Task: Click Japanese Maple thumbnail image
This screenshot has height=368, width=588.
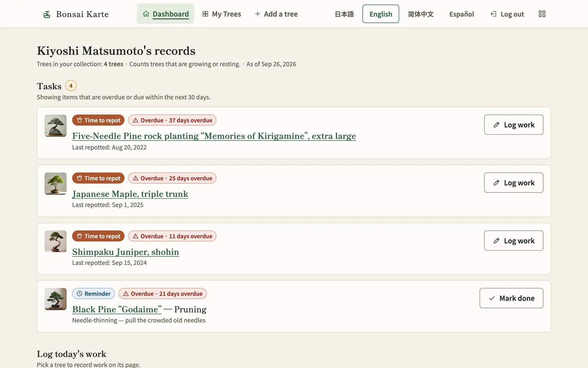Action: (55, 184)
